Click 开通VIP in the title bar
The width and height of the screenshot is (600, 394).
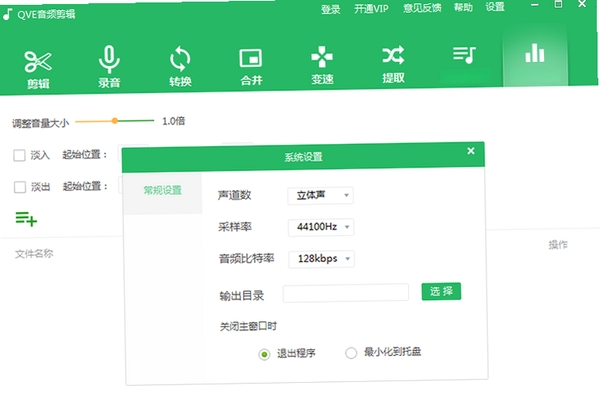[371, 8]
